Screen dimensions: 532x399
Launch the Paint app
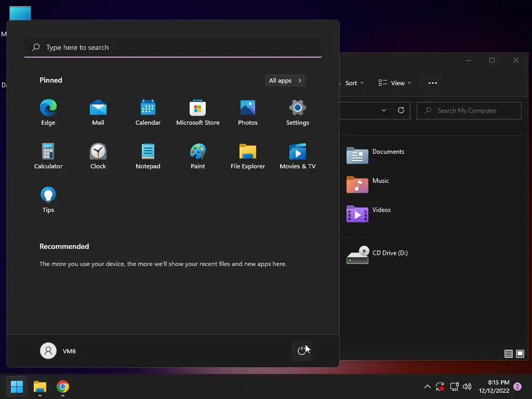pyautogui.click(x=198, y=156)
